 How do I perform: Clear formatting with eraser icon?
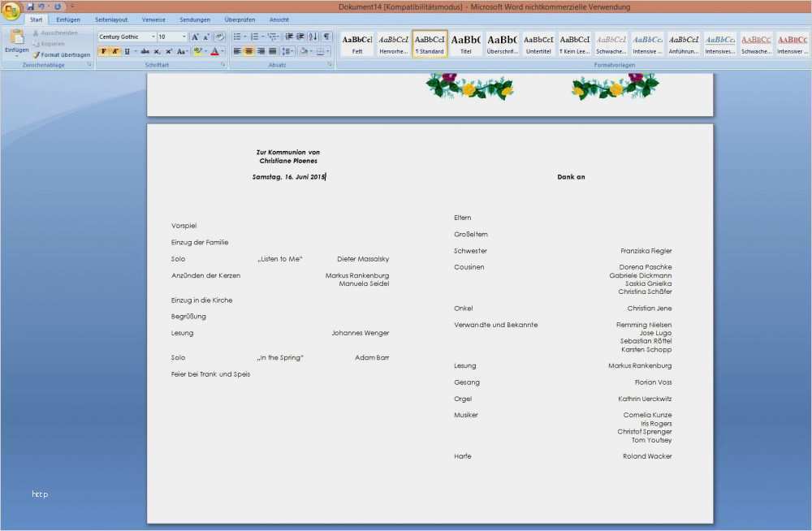[x=219, y=37]
